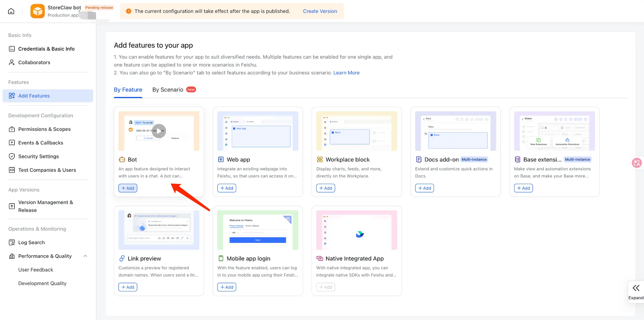Click the Link preview chain icon

122,258
